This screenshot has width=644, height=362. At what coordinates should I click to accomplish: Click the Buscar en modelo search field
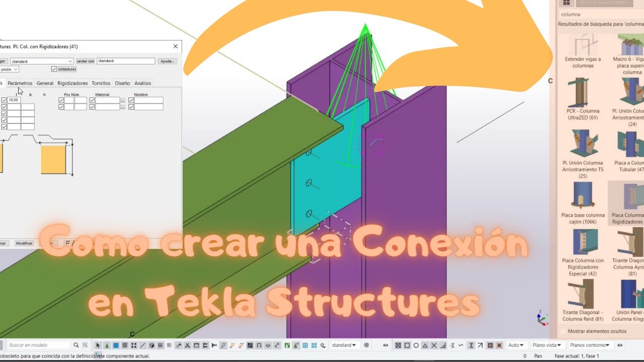tap(39, 345)
